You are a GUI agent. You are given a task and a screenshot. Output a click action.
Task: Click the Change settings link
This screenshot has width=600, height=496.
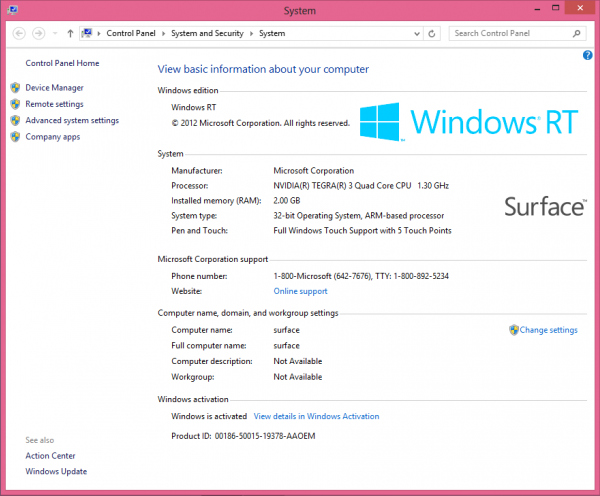point(548,330)
